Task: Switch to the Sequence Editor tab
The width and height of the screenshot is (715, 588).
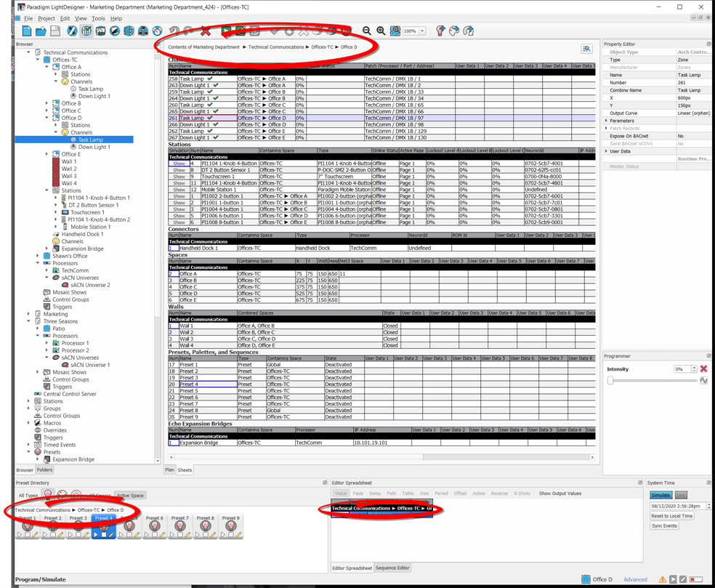Action: point(392,568)
